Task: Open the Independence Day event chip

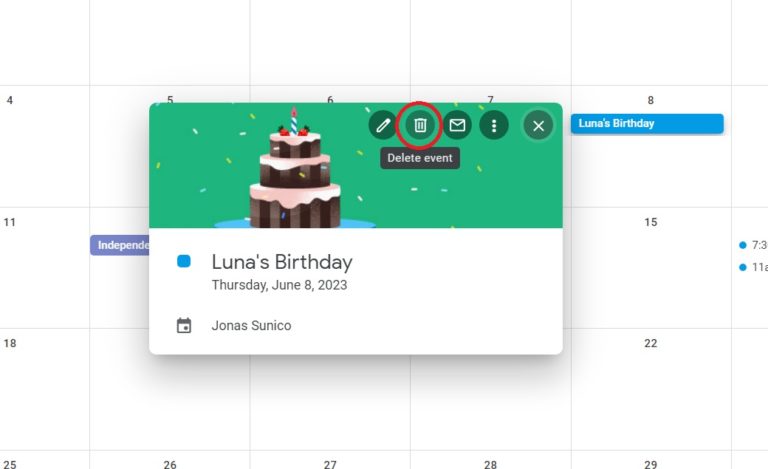Action: (120, 245)
